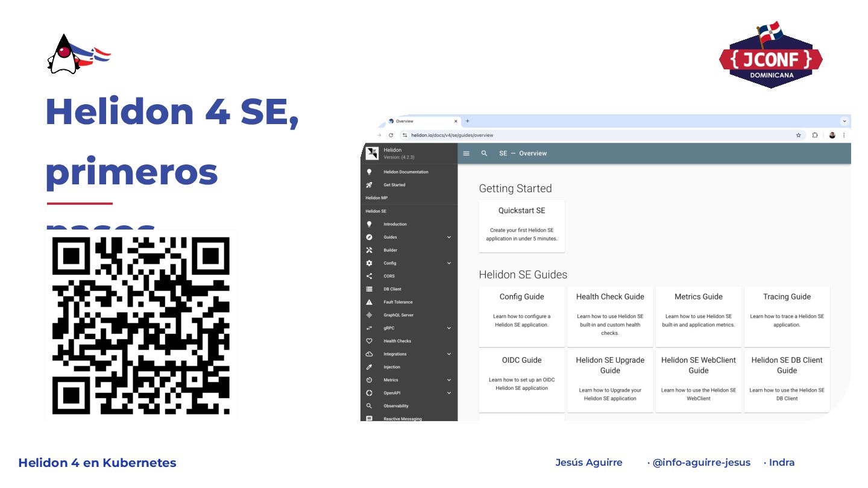868x488 pixels.
Task: Click the browser address bar URL
Action: coord(452,136)
